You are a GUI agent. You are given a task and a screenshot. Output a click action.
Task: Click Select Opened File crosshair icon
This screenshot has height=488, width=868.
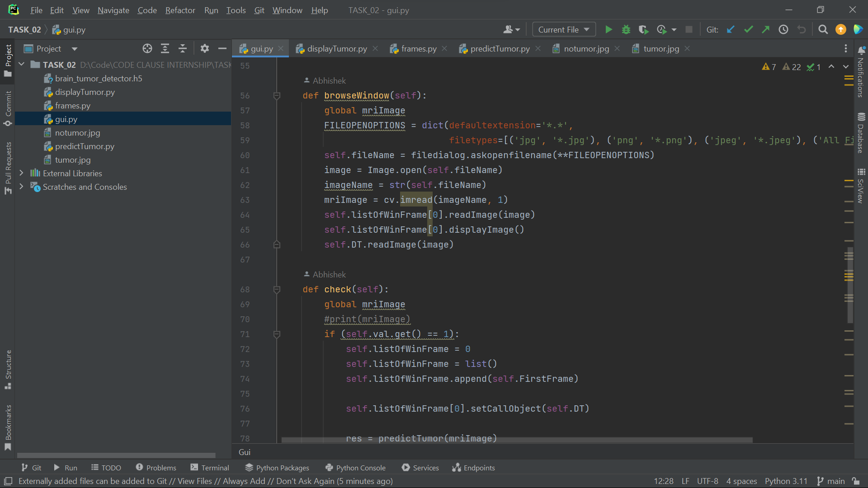(x=147, y=49)
